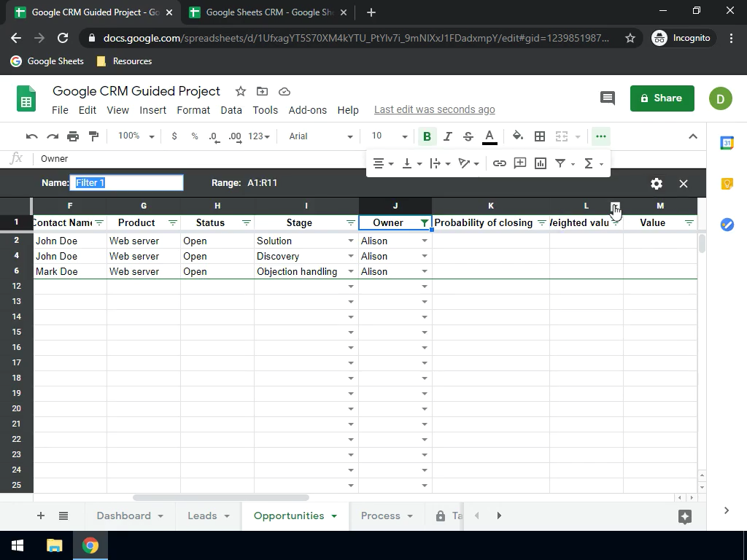Viewport: 747px width, 560px height.
Task: Open the Status column filter button
Action: pos(247,223)
